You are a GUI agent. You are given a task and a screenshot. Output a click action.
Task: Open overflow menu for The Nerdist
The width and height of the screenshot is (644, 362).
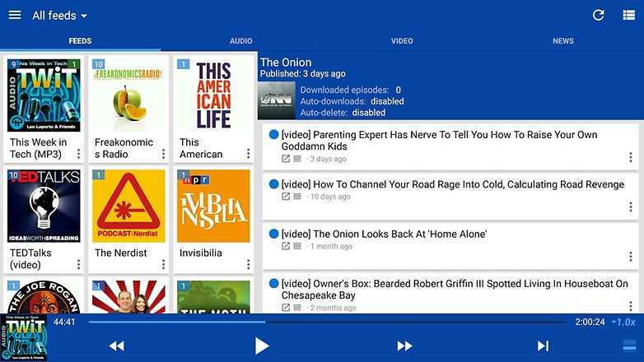pyautogui.click(x=163, y=264)
